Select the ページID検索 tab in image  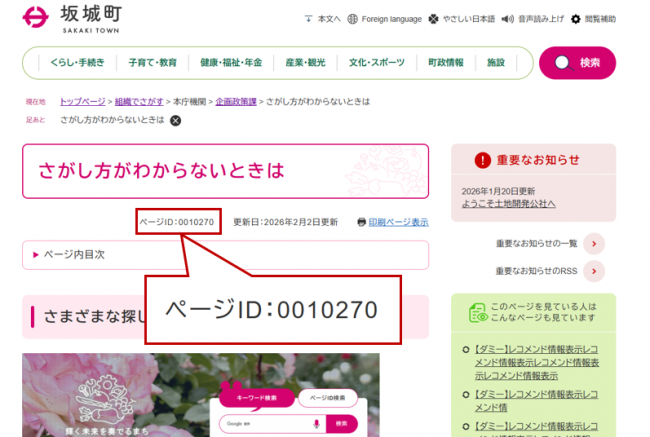tap(327, 398)
